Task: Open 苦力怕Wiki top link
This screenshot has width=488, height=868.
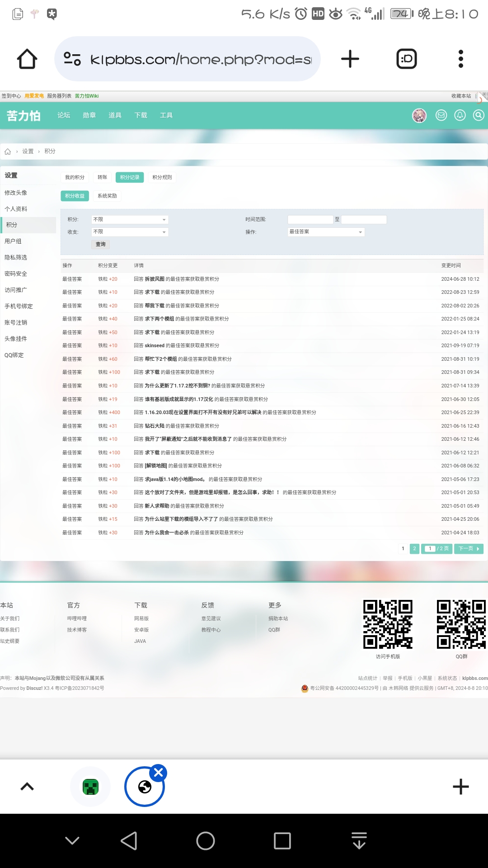Action: [x=87, y=96]
